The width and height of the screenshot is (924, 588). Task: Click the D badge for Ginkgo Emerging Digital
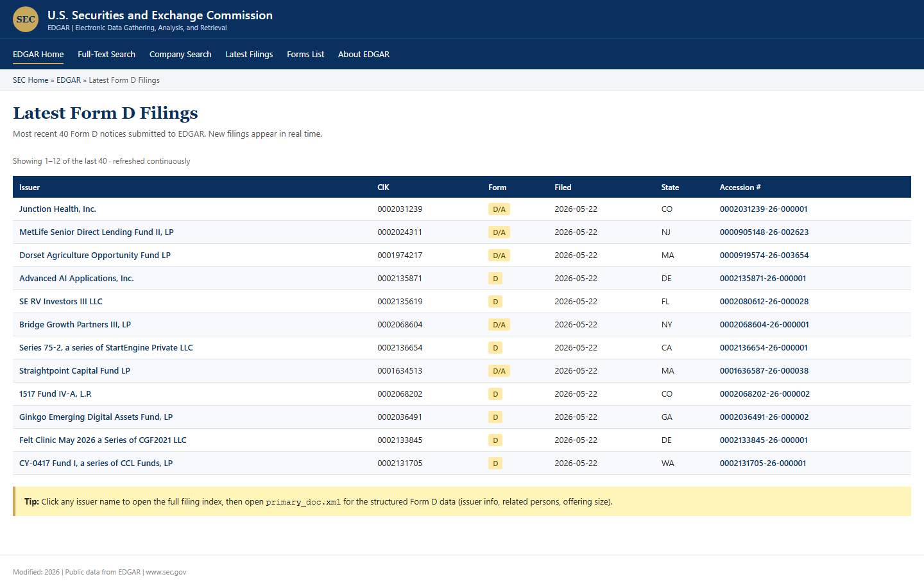495,417
